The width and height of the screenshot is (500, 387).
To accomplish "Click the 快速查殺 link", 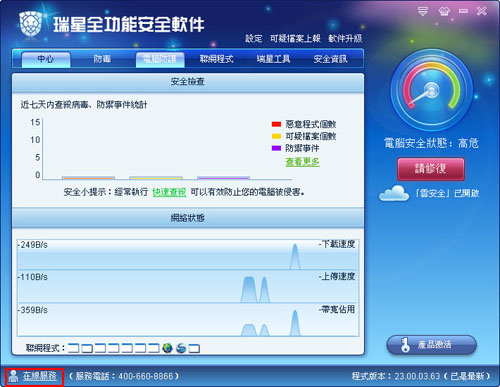I will click(x=169, y=192).
